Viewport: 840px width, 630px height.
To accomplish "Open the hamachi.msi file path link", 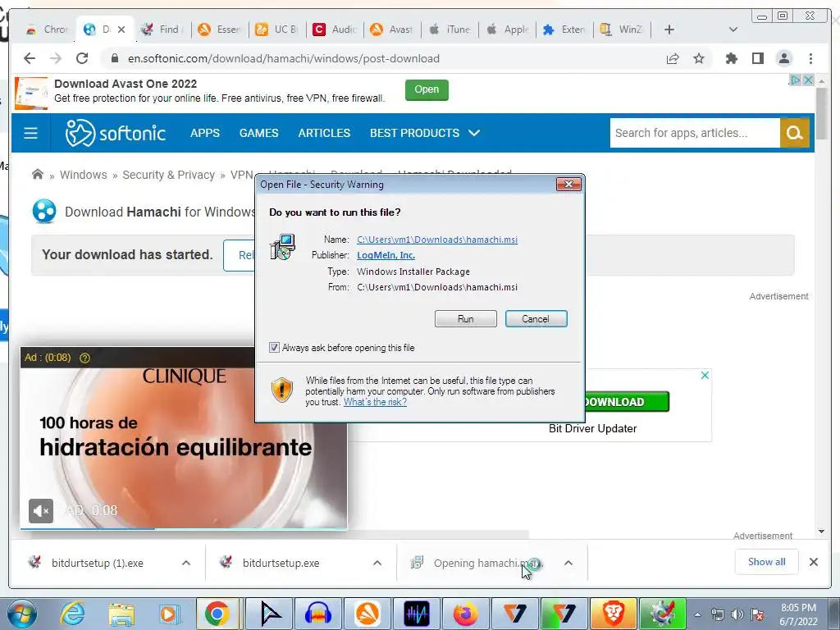I will [437, 240].
